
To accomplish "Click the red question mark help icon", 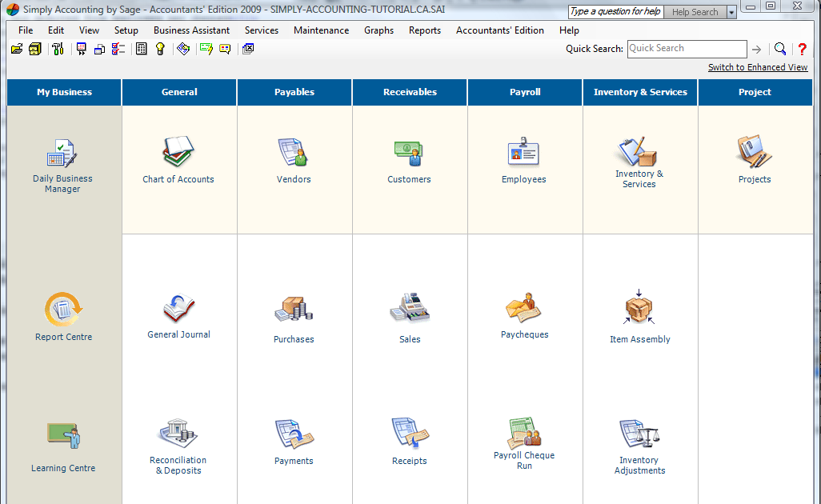I will coord(802,49).
